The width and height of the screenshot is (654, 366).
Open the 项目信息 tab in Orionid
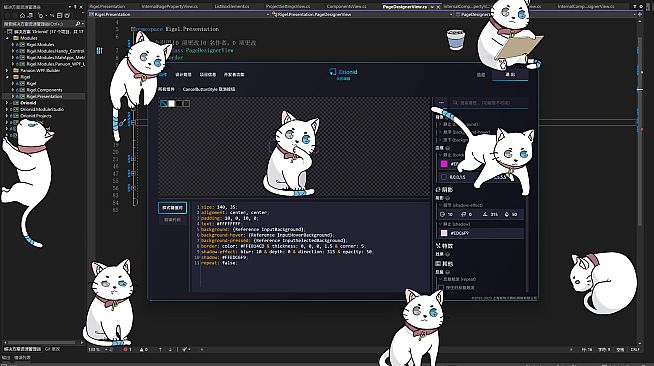coord(208,75)
